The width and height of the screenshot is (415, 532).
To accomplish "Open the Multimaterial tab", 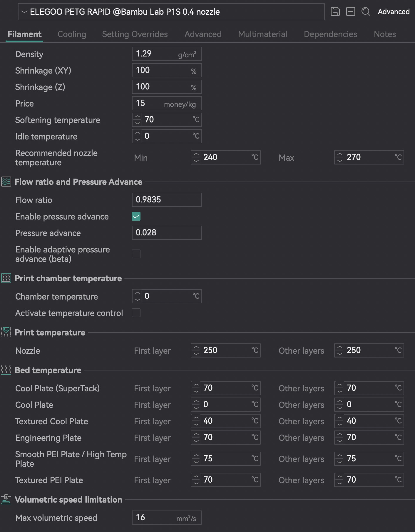I will point(262,34).
